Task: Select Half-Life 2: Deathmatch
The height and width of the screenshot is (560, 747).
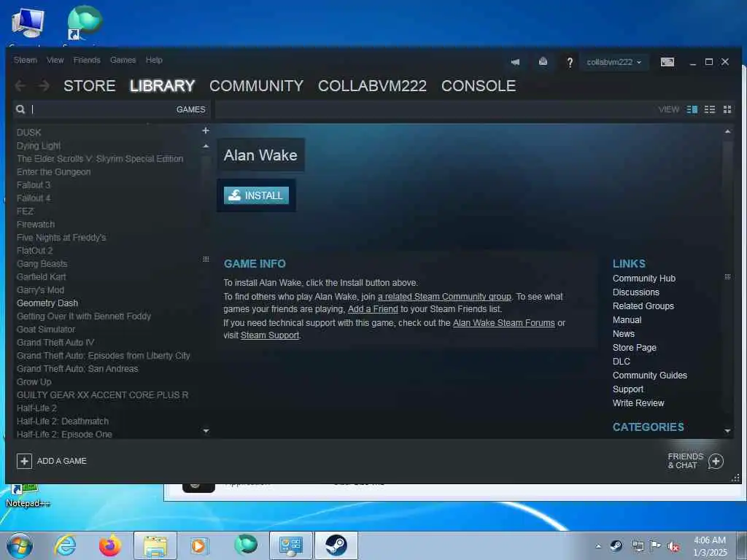Action: (63, 421)
